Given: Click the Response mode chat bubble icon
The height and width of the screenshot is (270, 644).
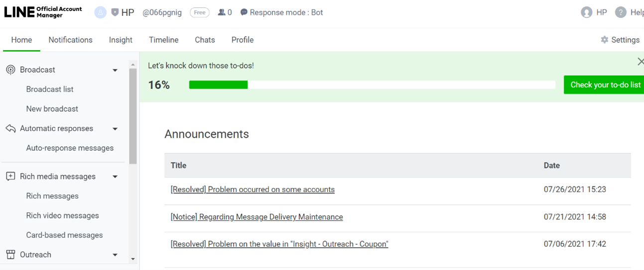Looking at the screenshot, I should [244, 12].
